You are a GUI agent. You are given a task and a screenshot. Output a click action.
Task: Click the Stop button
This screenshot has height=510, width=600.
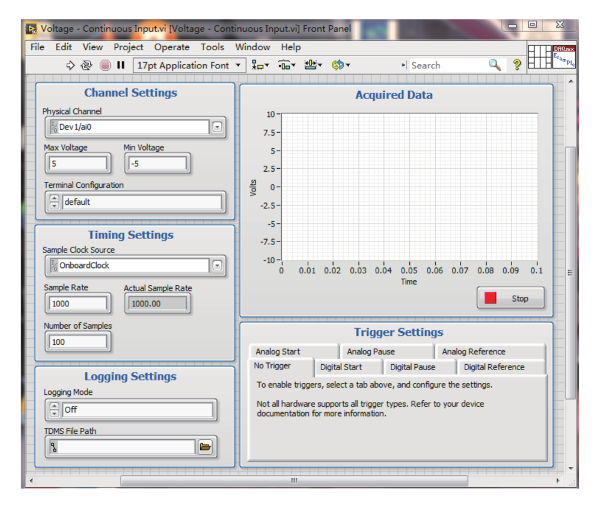click(510, 298)
